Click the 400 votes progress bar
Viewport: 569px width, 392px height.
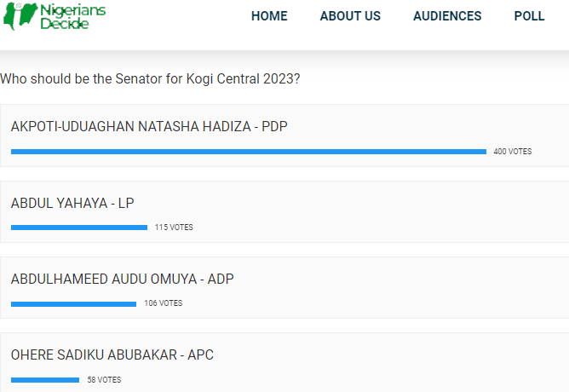pos(249,152)
